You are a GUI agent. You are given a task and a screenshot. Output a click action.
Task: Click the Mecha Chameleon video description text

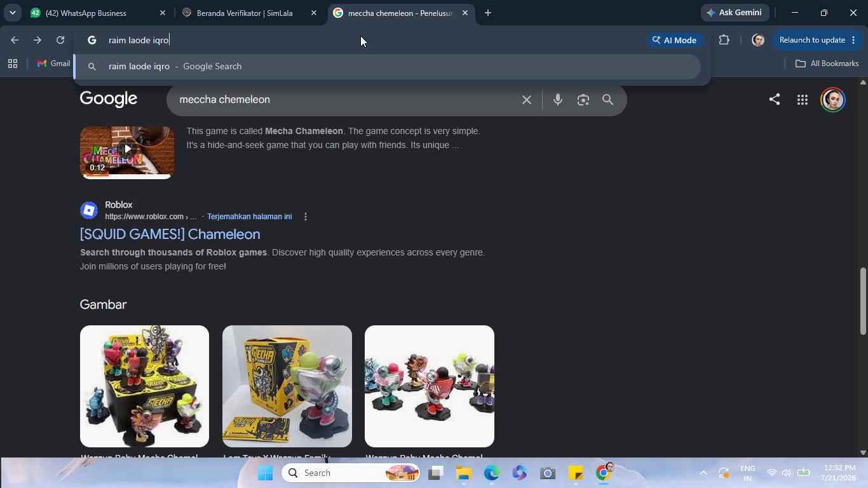coord(334,138)
